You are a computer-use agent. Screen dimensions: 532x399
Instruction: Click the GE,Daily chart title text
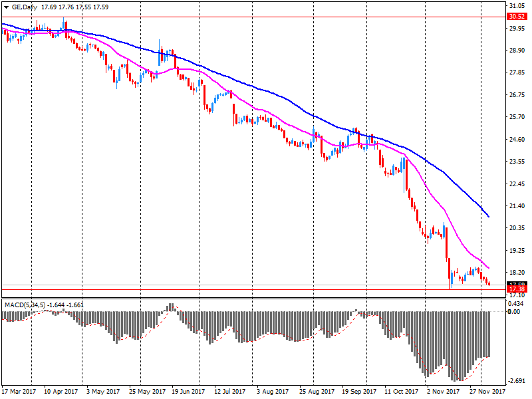tap(25, 7)
